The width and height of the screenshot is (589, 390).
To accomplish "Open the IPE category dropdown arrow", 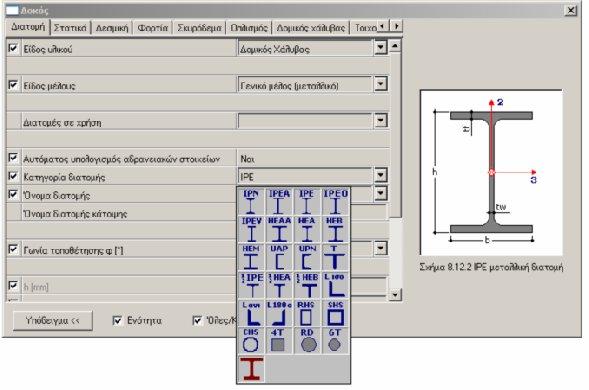I will [381, 175].
